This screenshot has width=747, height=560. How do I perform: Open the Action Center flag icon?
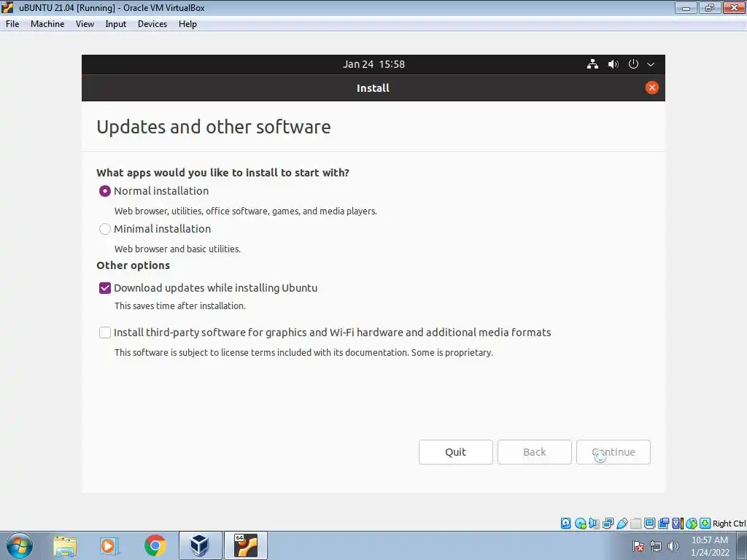[x=638, y=546]
